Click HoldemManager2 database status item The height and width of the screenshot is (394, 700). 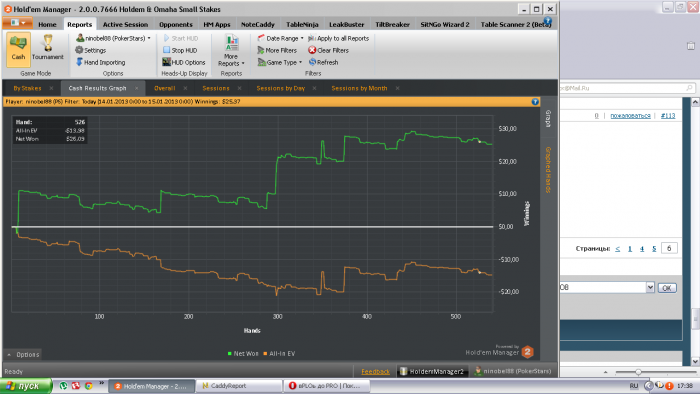(x=432, y=371)
